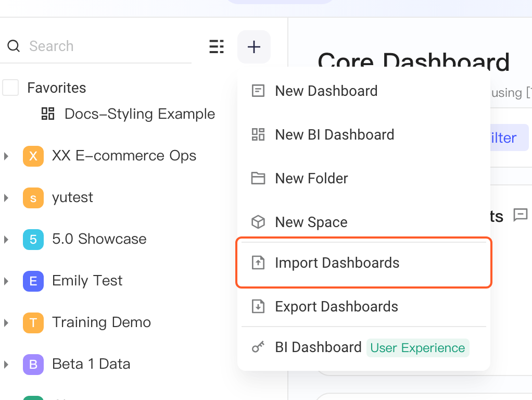The height and width of the screenshot is (400, 532).
Task: Expand the Beta 1 Data space arrow
Action: point(6,365)
